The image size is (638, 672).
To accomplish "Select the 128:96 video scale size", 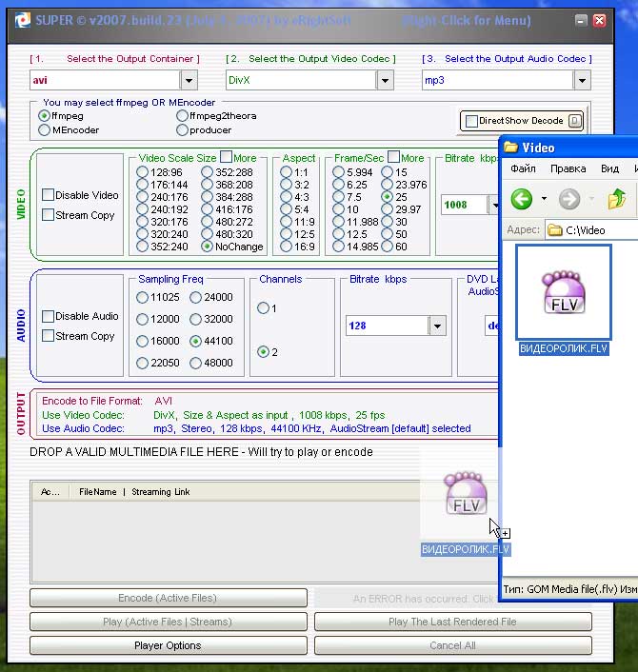I will [142, 172].
